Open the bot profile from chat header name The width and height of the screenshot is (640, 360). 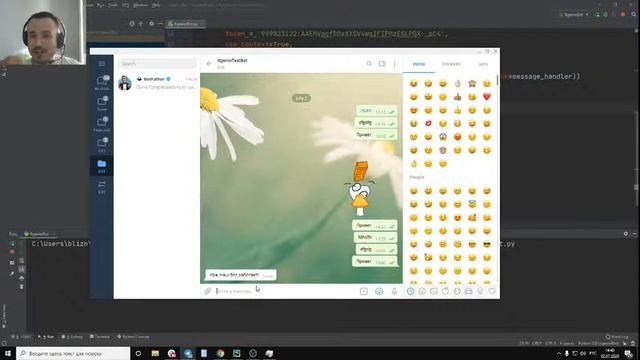coord(232,60)
